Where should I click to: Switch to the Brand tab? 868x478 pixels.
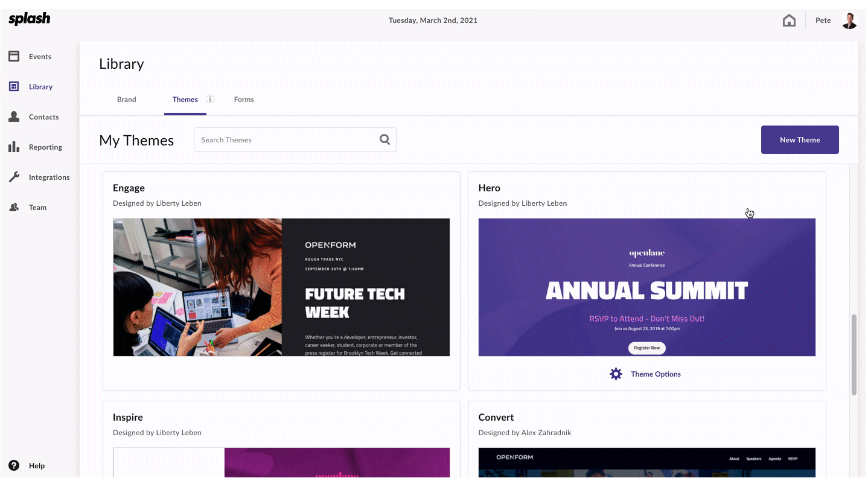[x=127, y=100]
